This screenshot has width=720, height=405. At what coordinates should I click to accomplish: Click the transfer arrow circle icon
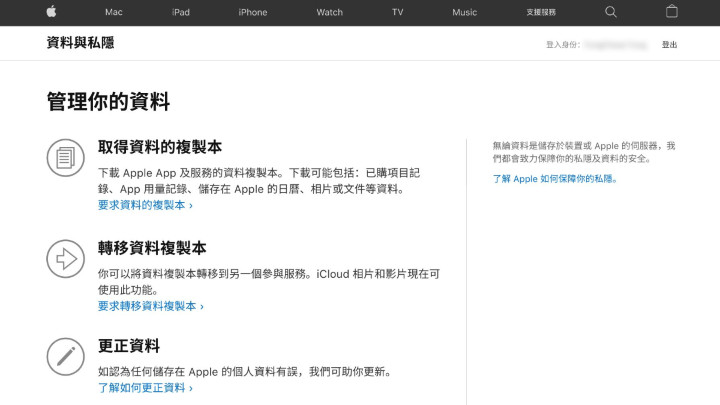coord(66,259)
